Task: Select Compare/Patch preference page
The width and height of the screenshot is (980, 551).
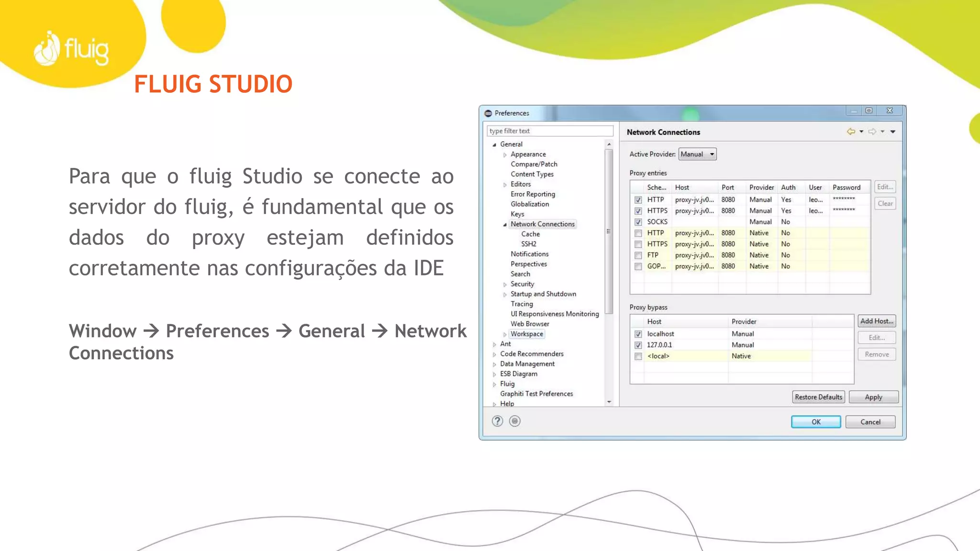Action: (534, 164)
